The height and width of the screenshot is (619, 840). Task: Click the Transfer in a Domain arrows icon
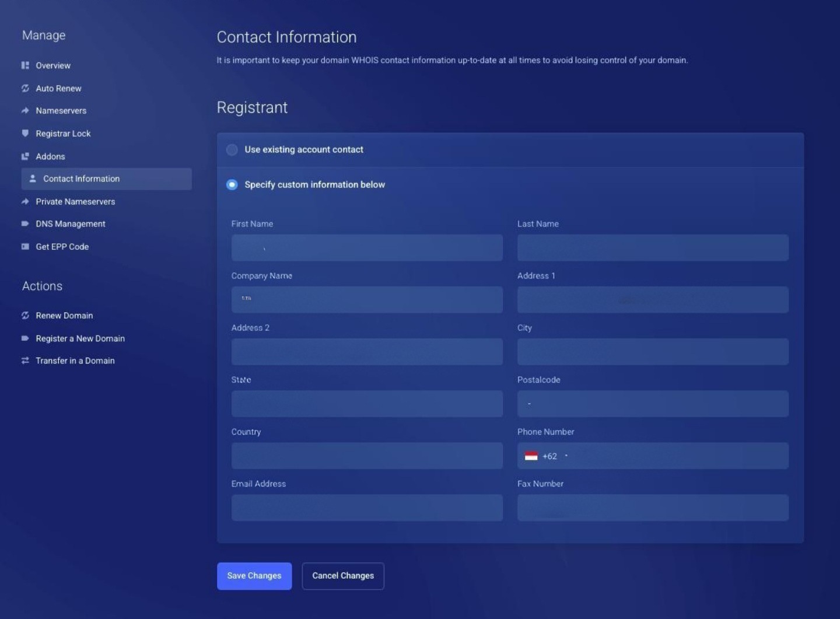[x=25, y=361]
